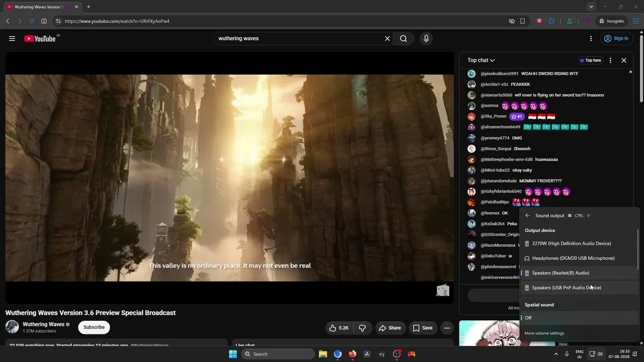Run search with the magnifier button
Image resolution: width=644 pixels, height=362 pixels.
tap(404, 39)
